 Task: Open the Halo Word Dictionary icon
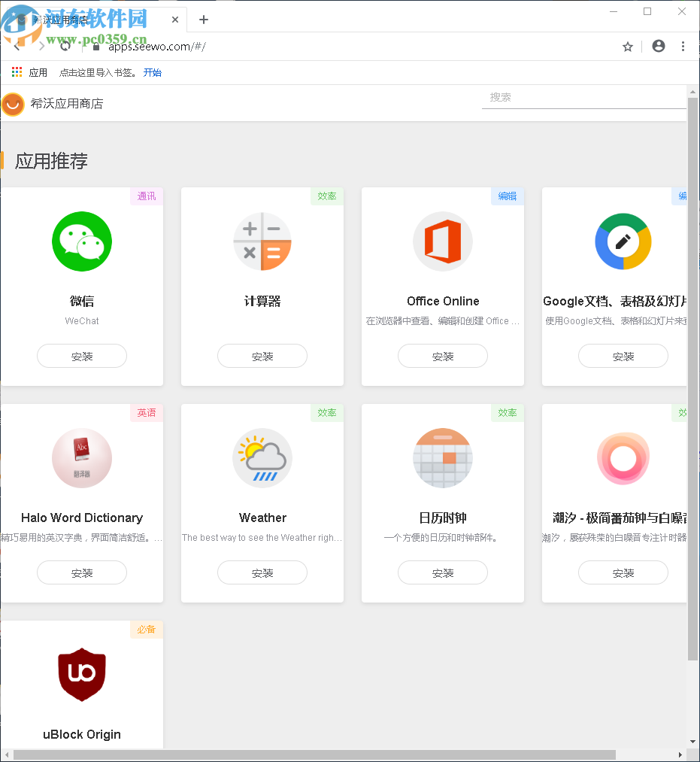pyautogui.click(x=82, y=458)
